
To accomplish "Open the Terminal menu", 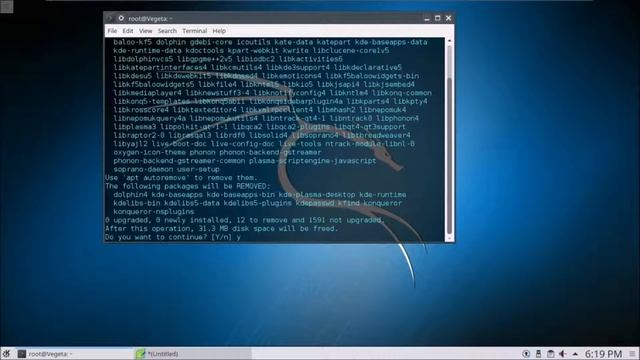I will (195, 31).
